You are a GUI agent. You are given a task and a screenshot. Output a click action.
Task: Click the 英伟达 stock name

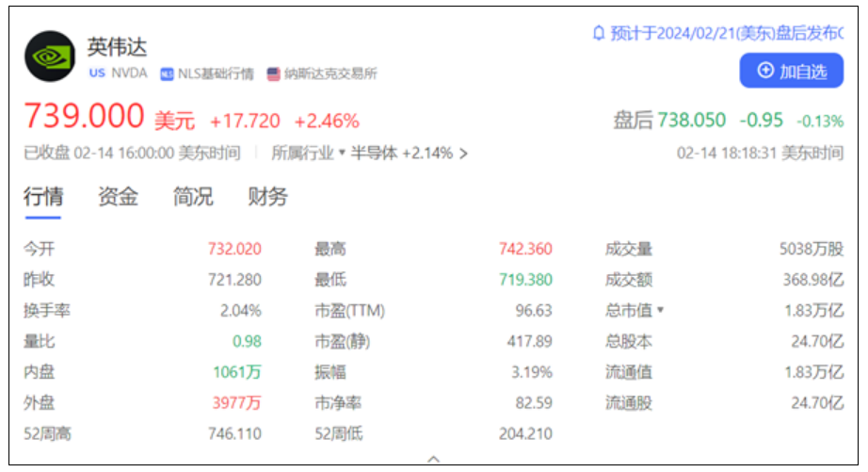(117, 48)
